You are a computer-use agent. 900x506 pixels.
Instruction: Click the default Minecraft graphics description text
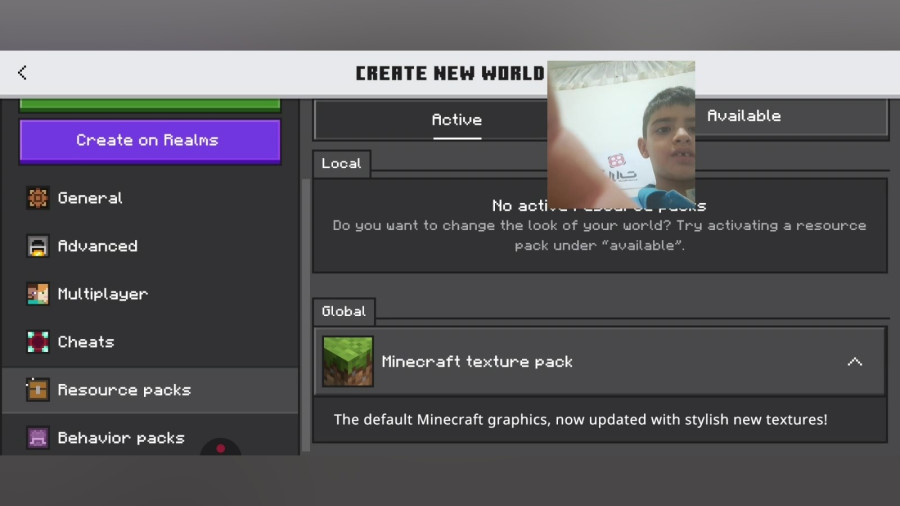point(580,419)
